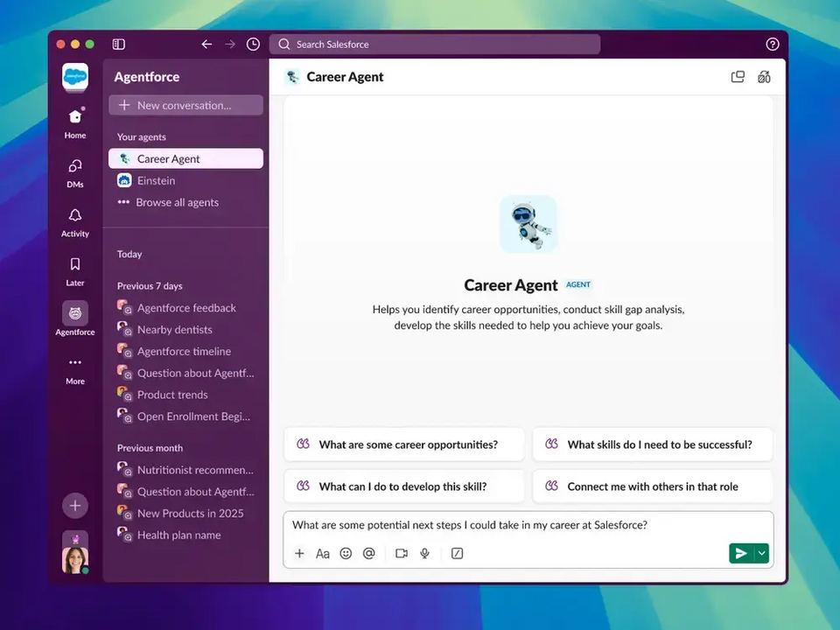
Task: Open DMs in the left rail
Action: pyautogui.click(x=75, y=173)
